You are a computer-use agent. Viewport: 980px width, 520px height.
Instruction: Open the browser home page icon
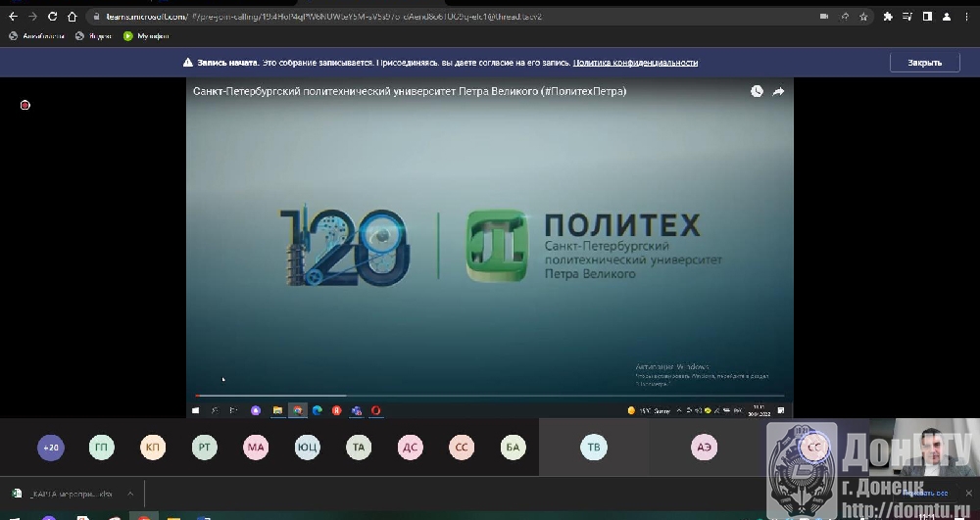[72, 17]
